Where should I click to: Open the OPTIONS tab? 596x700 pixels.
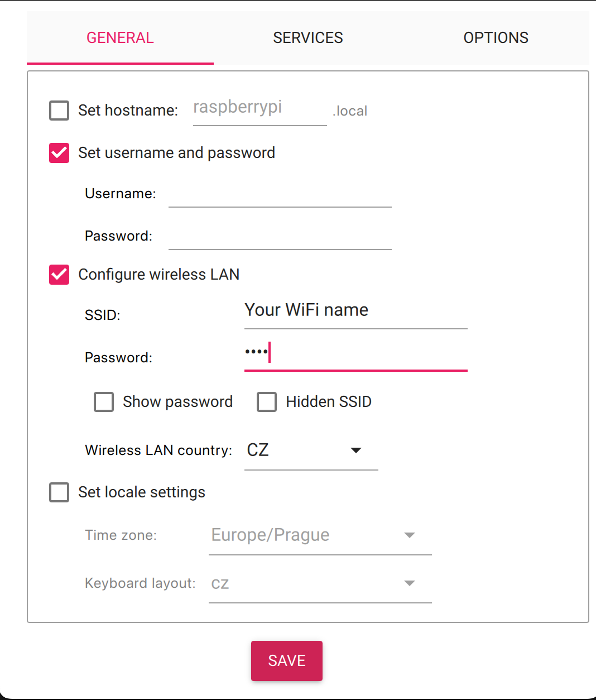coord(496,38)
